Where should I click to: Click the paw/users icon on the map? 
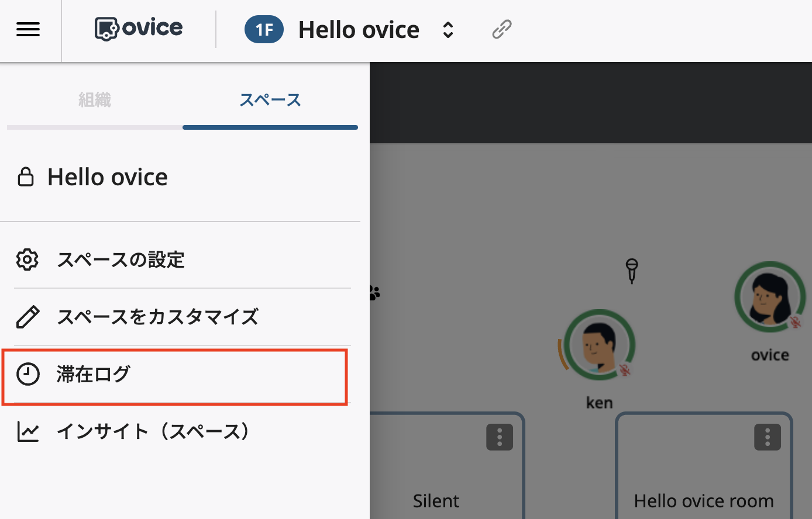pos(374,293)
